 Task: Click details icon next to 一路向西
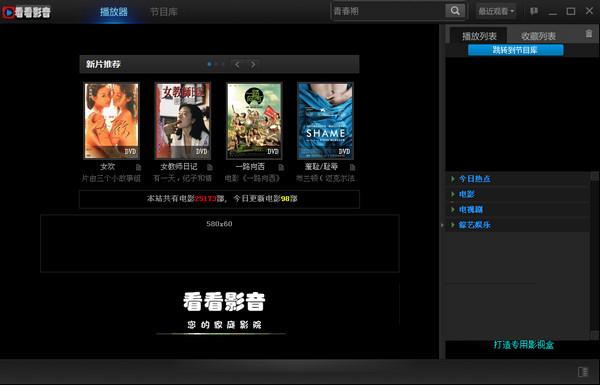(281, 167)
